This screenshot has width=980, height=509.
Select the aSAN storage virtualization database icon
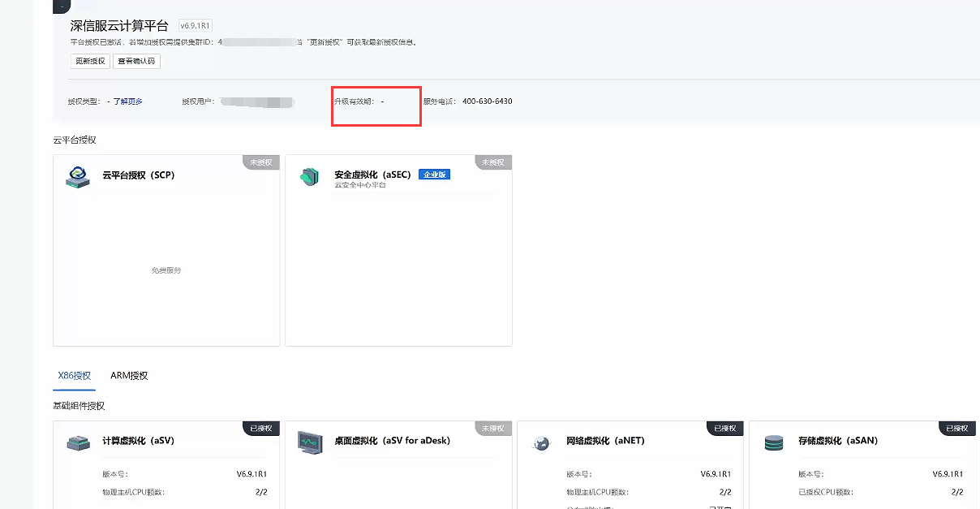[x=774, y=443]
